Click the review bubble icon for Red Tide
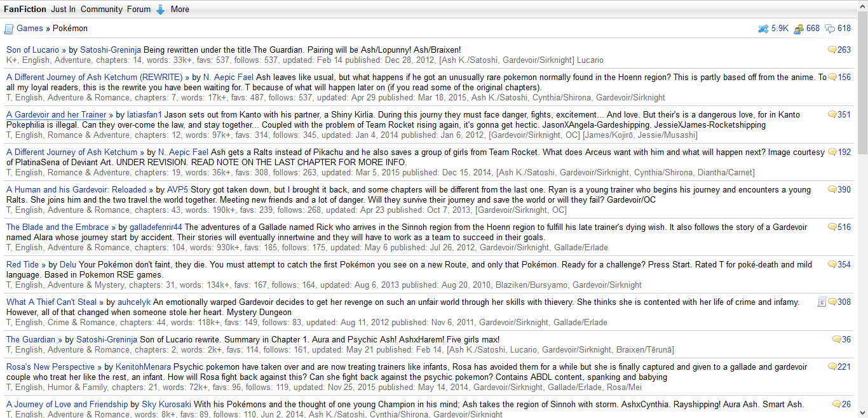This screenshot has height=418, width=868. point(832,264)
